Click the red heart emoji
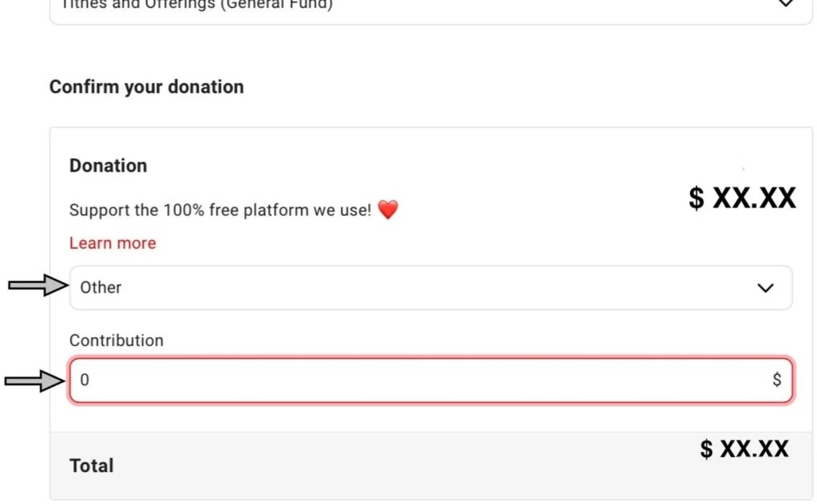 click(x=388, y=211)
